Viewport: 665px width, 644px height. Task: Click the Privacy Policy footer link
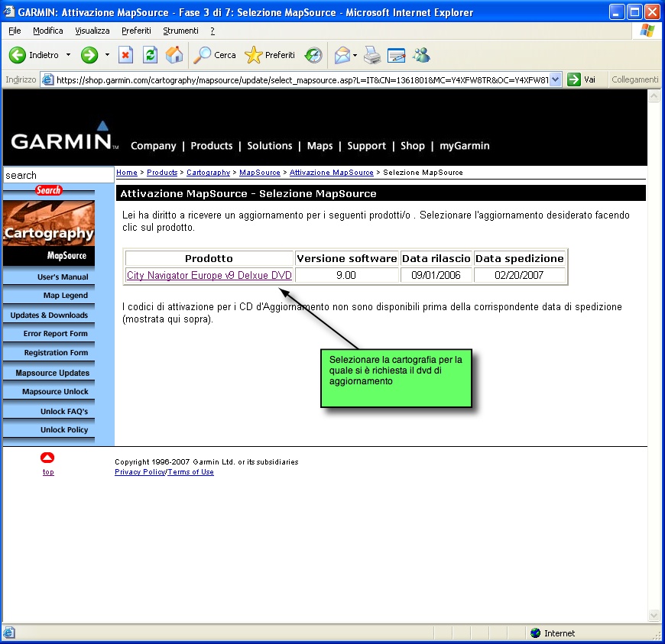click(x=140, y=472)
